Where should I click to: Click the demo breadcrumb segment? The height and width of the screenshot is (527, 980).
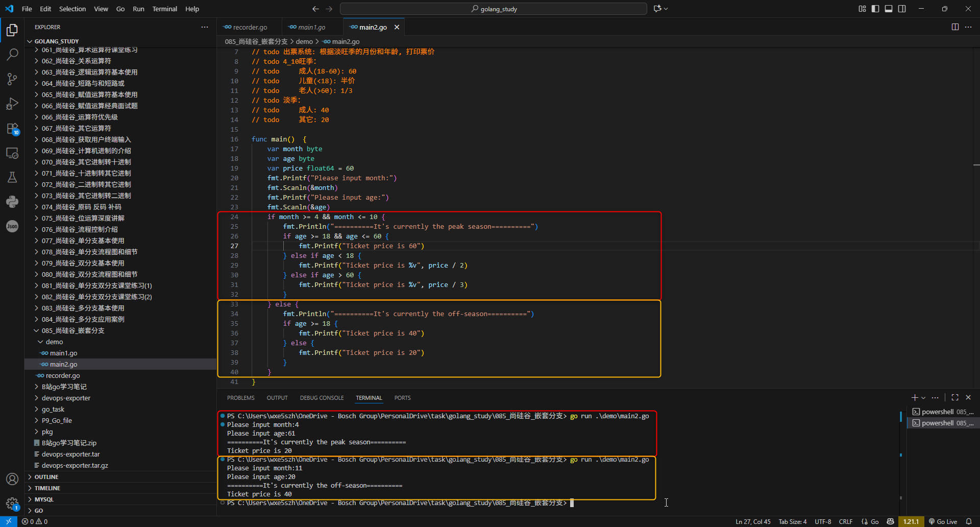[x=304, y=41]
